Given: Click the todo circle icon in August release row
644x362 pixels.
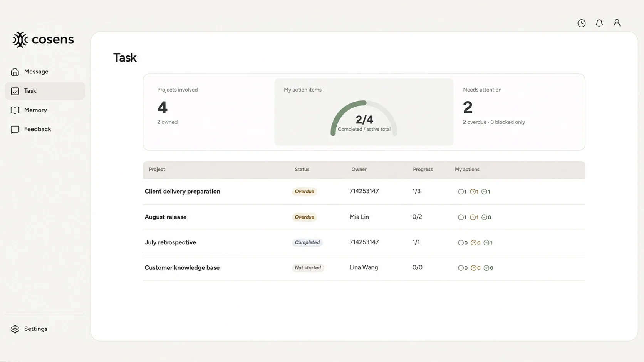Looking at the screenshot, I should click(x=460, y=217).
